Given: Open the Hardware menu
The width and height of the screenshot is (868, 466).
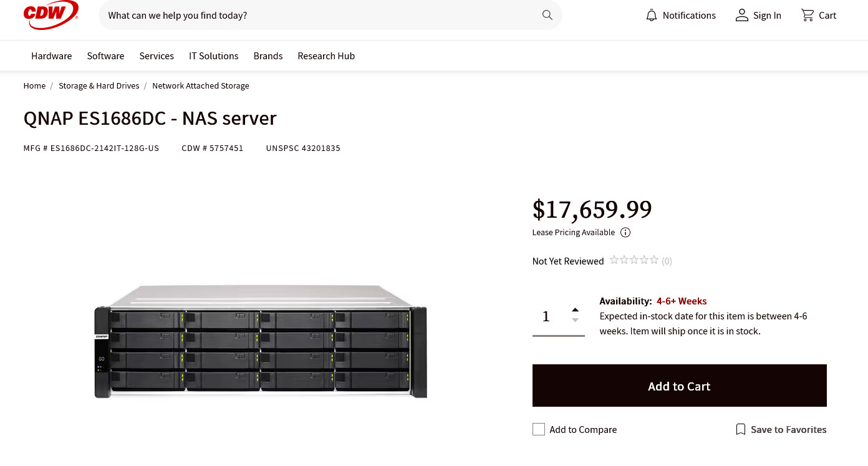Looking at the screenshot, I should coord(52,56).
